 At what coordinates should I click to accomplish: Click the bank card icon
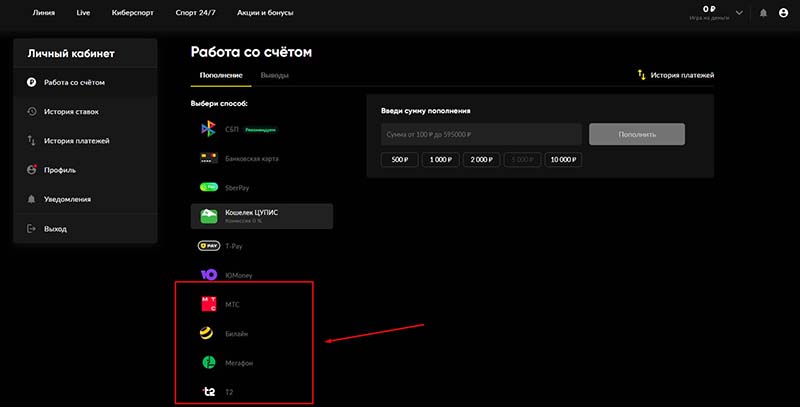(x=209, y=158)
